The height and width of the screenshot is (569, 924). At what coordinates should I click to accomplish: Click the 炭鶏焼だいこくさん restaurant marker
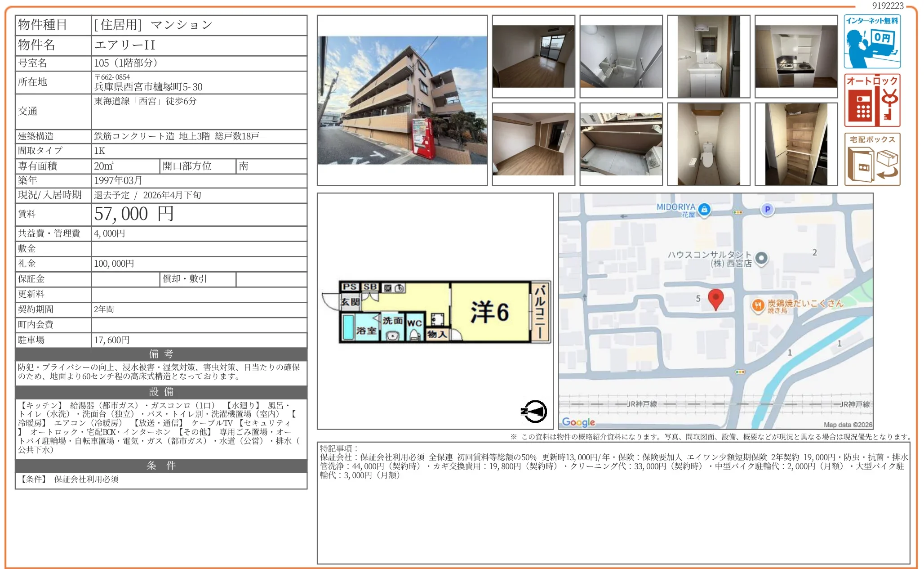(758, 305)
